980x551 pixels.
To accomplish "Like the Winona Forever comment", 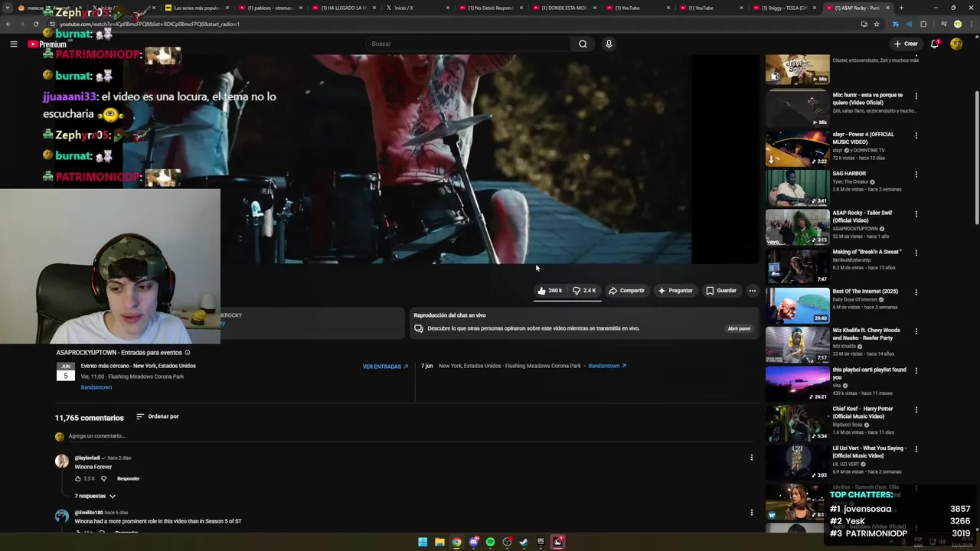I will 78,478.
